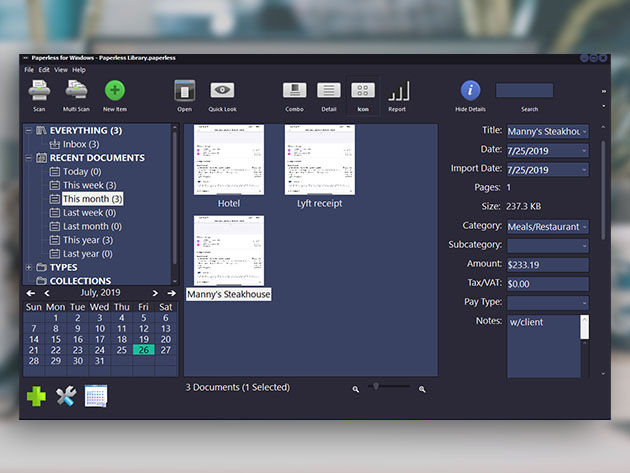Switch to Detail view
Image resolution: width=630 pixels, height=473 pixels.
point(329,90)
